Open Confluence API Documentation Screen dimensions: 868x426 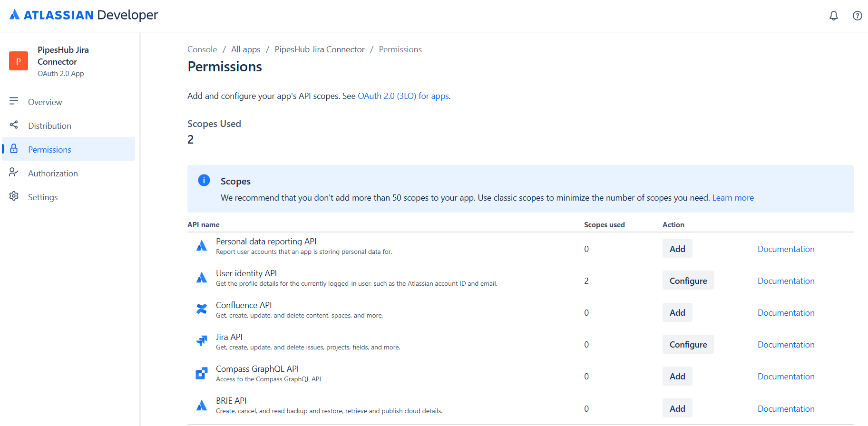(786, 313)
